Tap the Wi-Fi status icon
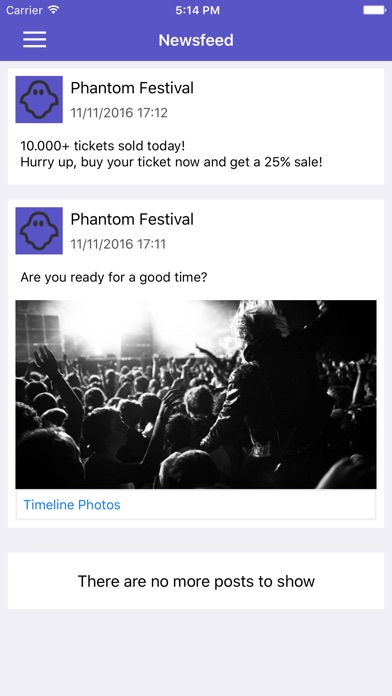 pos(54,10)
